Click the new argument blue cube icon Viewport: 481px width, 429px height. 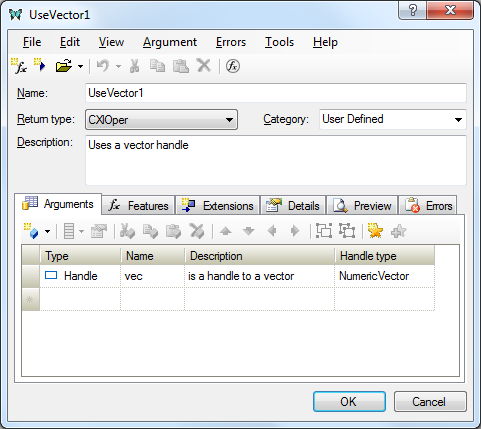coord(31,231)
